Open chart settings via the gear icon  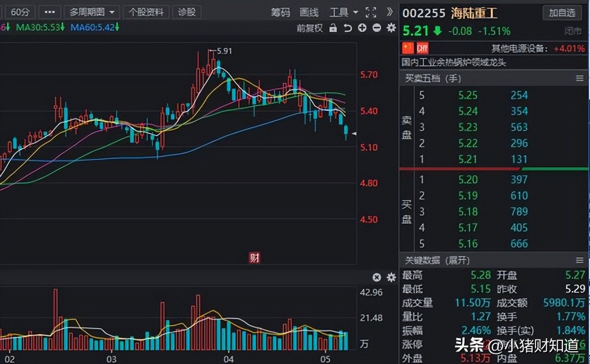[390, 28]
